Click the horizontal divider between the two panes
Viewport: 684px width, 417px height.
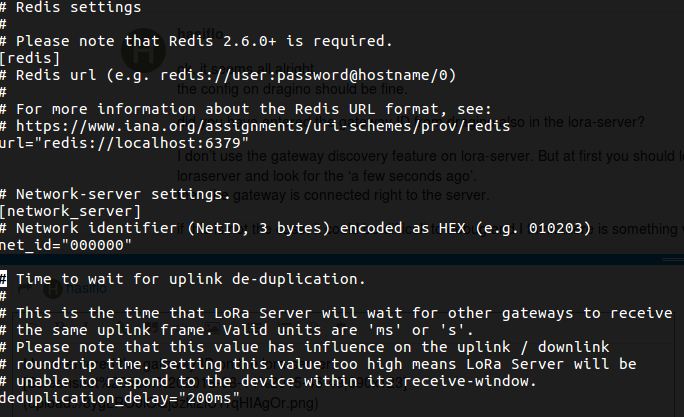(342, 259)
